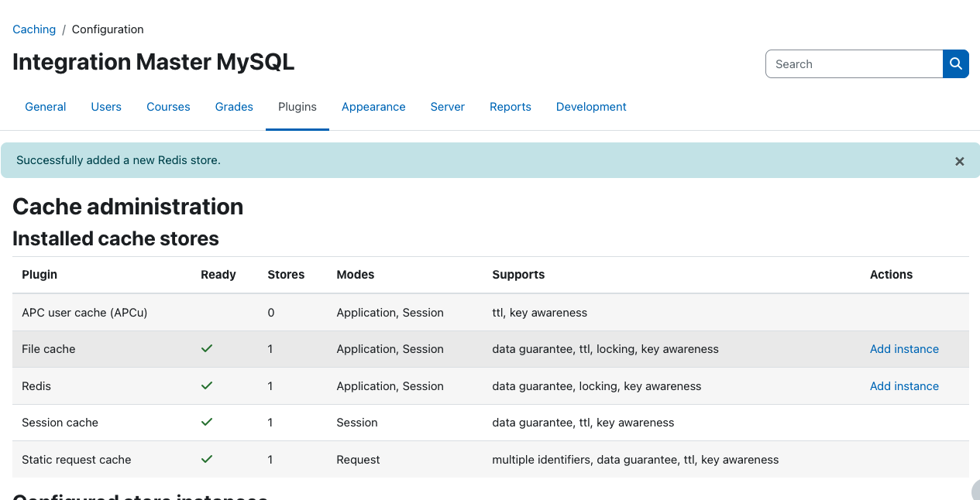Select the APC user cache (APCu) cell
This screenshot has height=500, width=980.
pos(84,313)
